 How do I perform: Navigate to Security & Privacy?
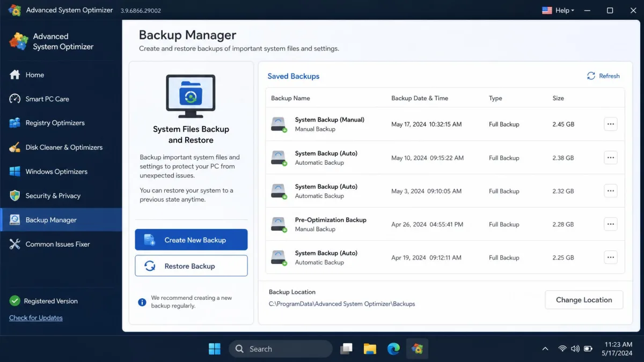(61, 196)
